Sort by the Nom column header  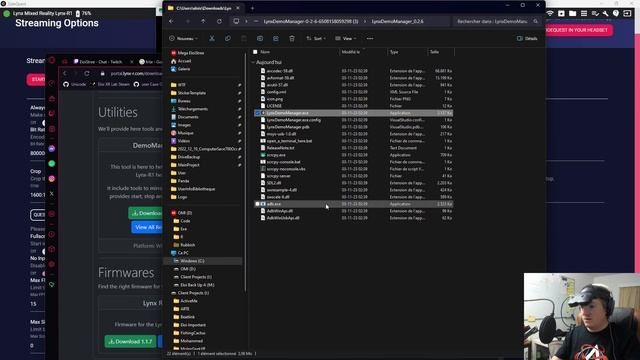(x=265, y=52)
